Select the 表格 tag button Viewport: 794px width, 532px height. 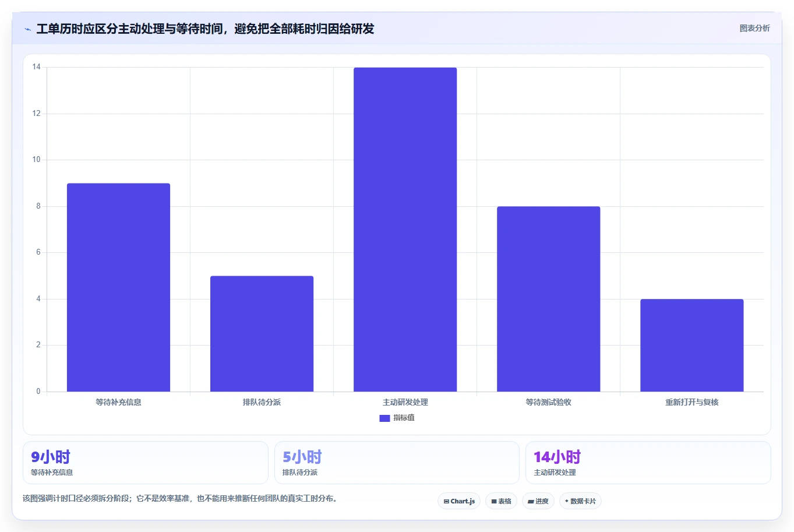501,501
